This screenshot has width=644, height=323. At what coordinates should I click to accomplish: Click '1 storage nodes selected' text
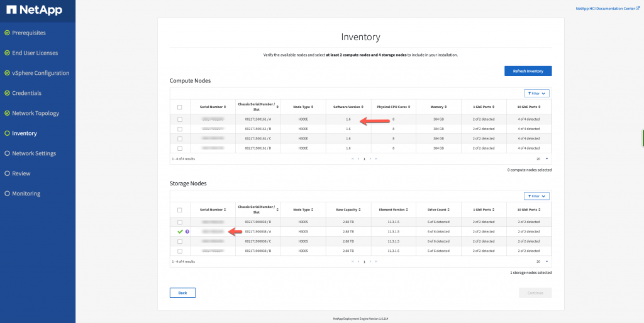(531, 273)
